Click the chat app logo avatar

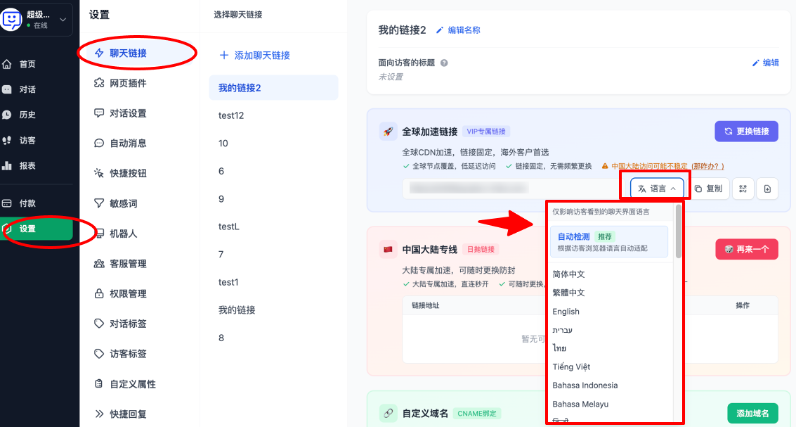(11, 20)
